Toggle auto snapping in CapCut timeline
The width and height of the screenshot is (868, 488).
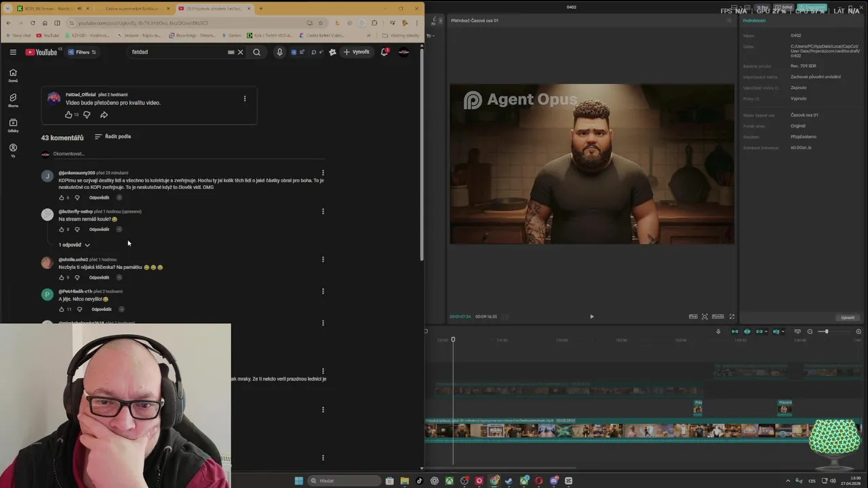[747, 331]
